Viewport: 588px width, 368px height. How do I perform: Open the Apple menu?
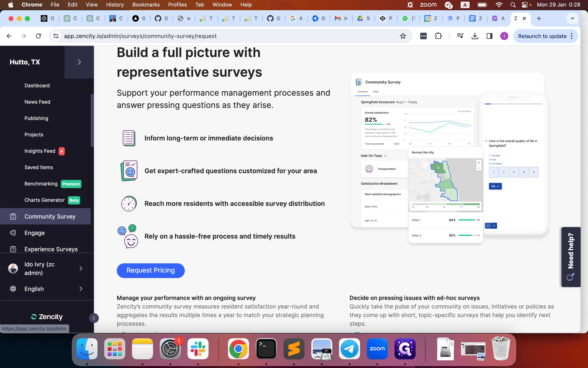(11, 5)
